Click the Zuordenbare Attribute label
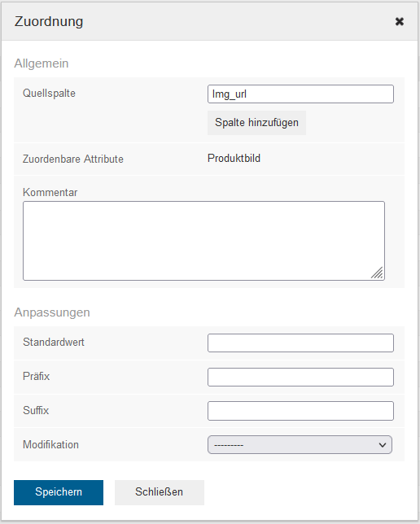The image size is (420, 524). 73,159
